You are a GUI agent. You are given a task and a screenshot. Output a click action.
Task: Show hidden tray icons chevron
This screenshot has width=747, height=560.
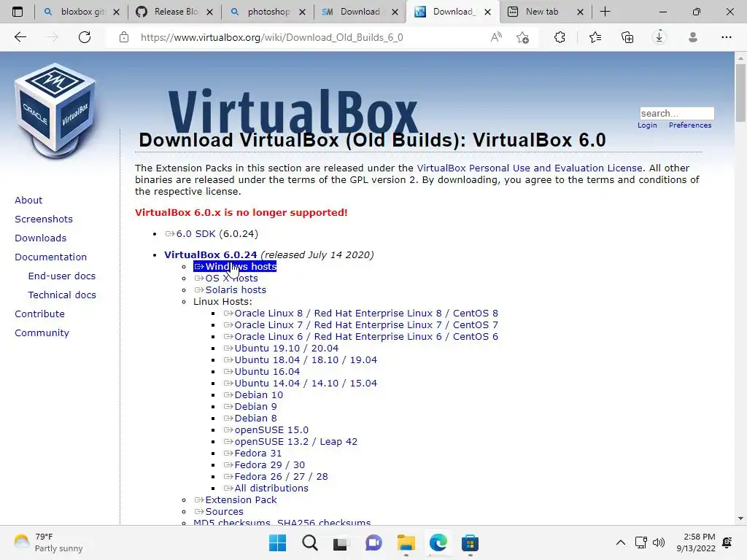point(620,542)
